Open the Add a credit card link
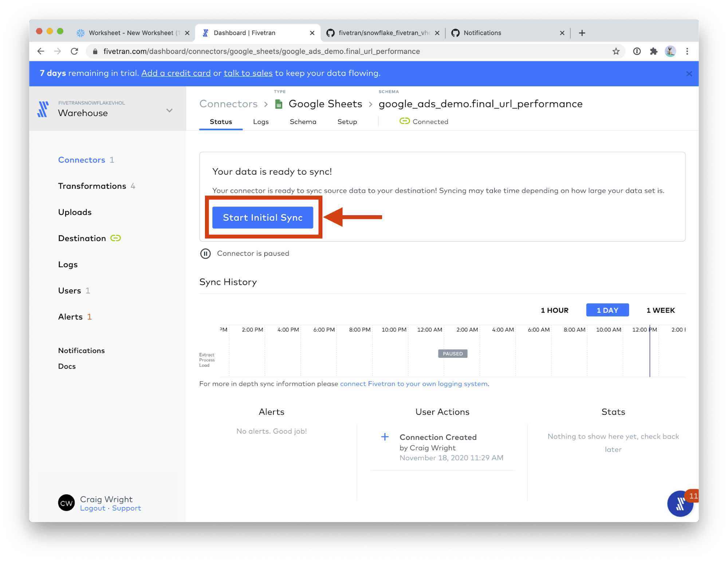The height and width of the screenshot is (561, 728). [x=176, y=73]
